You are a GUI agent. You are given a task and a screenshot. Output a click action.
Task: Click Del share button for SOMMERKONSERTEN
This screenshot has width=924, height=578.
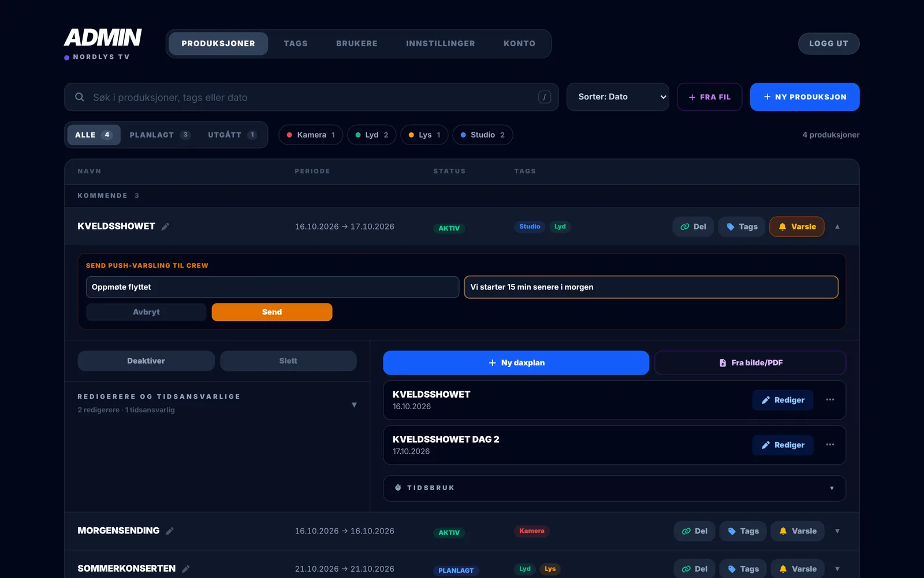pyautogui.click(x=695, y=569)
